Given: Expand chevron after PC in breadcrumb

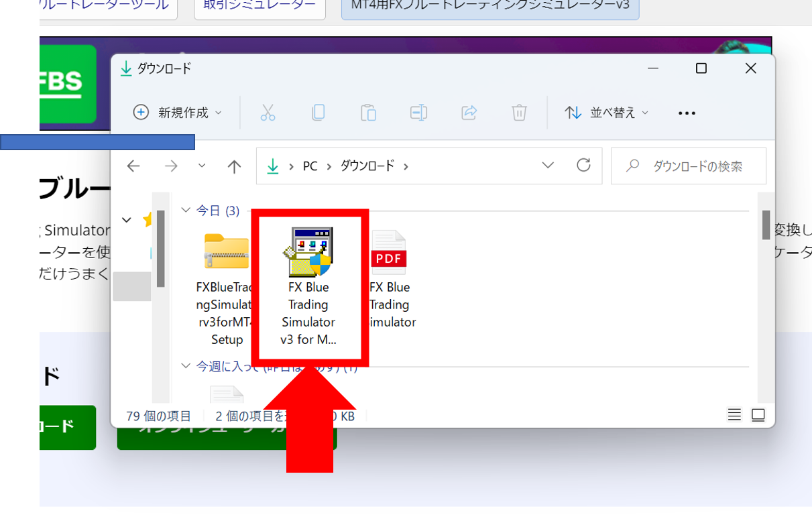Looking at the screenshot, I should click(329, 166).
